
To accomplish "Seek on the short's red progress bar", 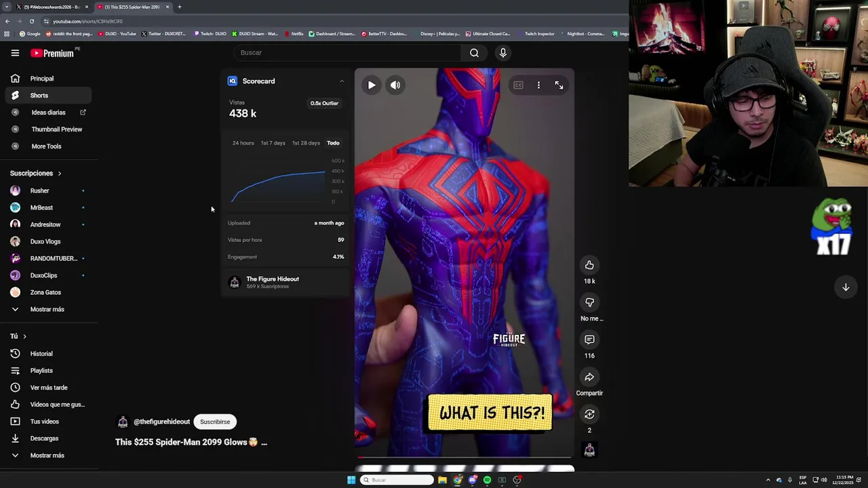I will [465, 457].
